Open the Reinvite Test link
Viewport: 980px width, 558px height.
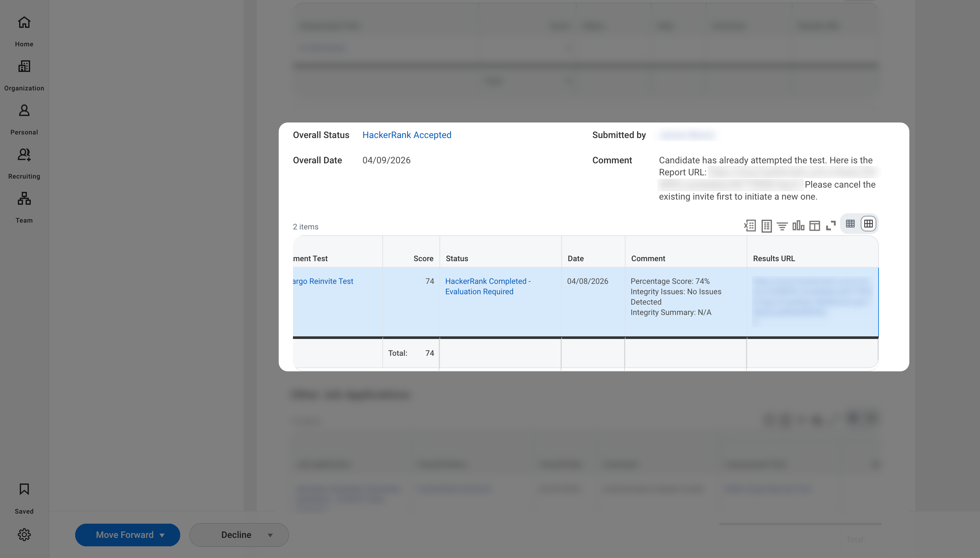point(323,281)
